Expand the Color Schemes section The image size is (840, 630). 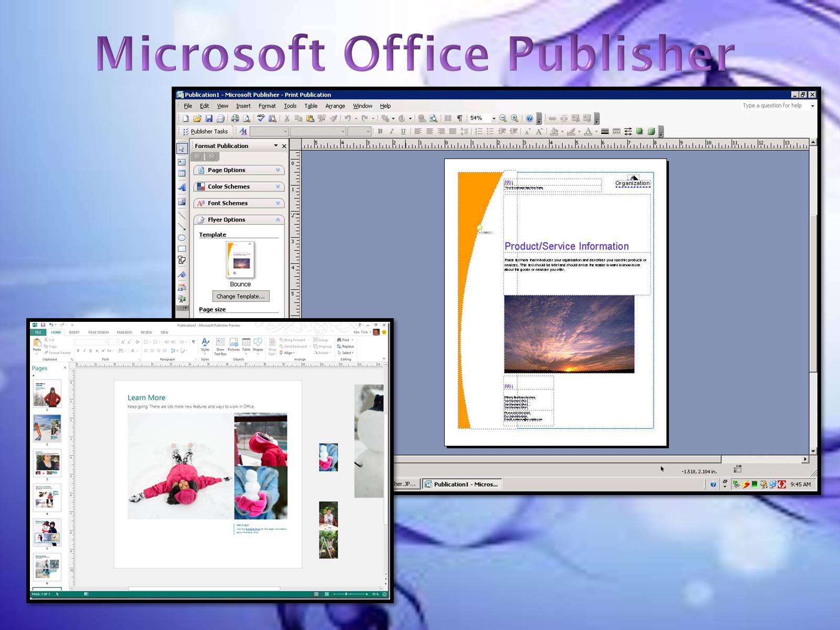(239, 186)
